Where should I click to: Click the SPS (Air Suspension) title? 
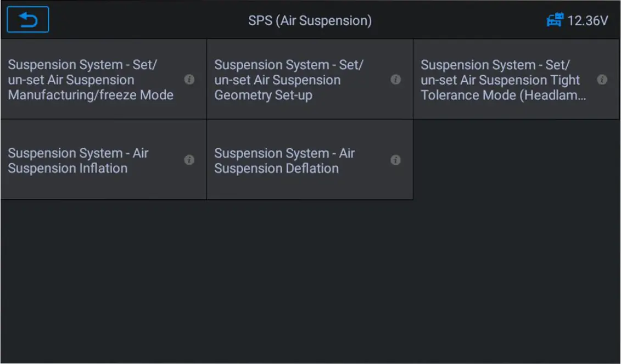tap(310, 21)
